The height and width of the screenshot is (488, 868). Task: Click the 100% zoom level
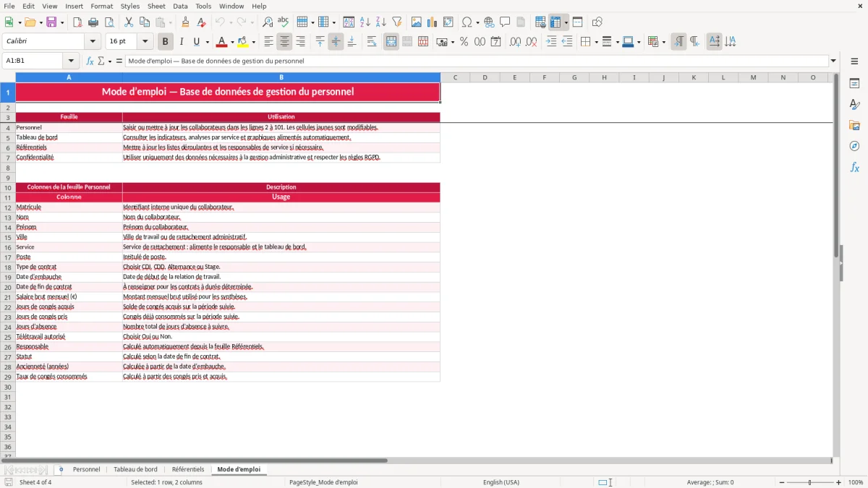[x=856, y=482]
